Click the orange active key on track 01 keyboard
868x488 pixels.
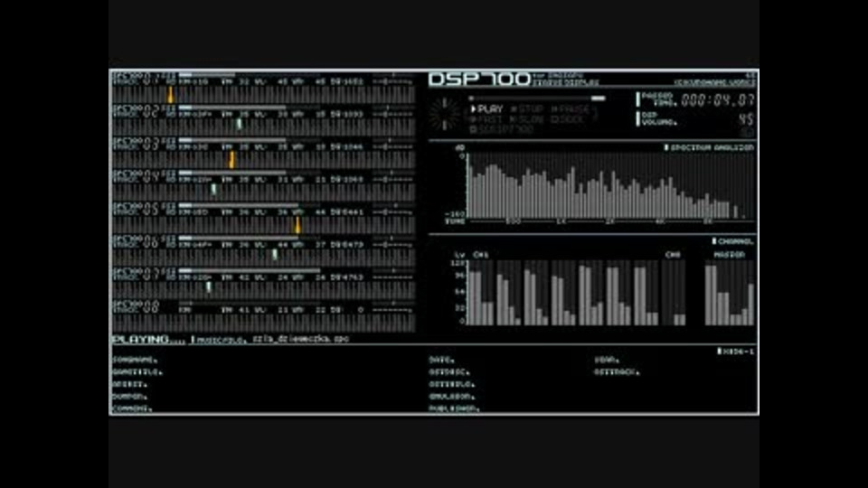point(171,95)
